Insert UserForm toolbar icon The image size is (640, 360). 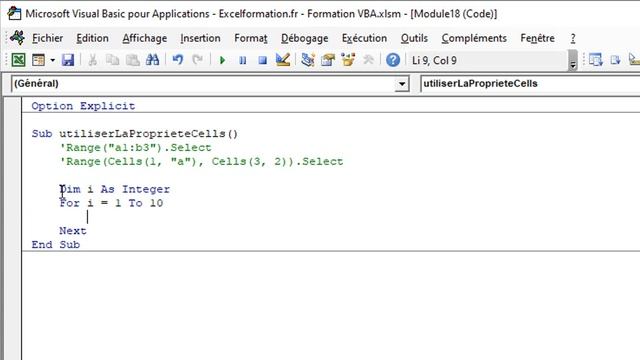click(x=38, y=60)
